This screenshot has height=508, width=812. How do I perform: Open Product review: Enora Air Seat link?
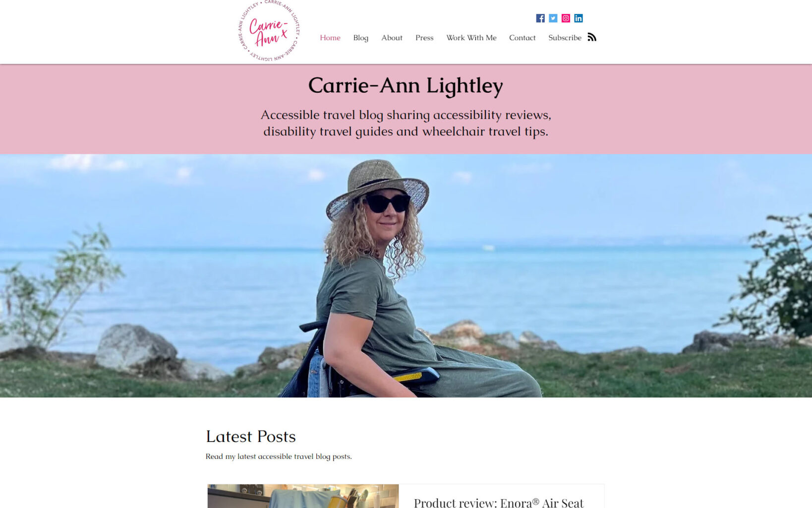point(499,503)
